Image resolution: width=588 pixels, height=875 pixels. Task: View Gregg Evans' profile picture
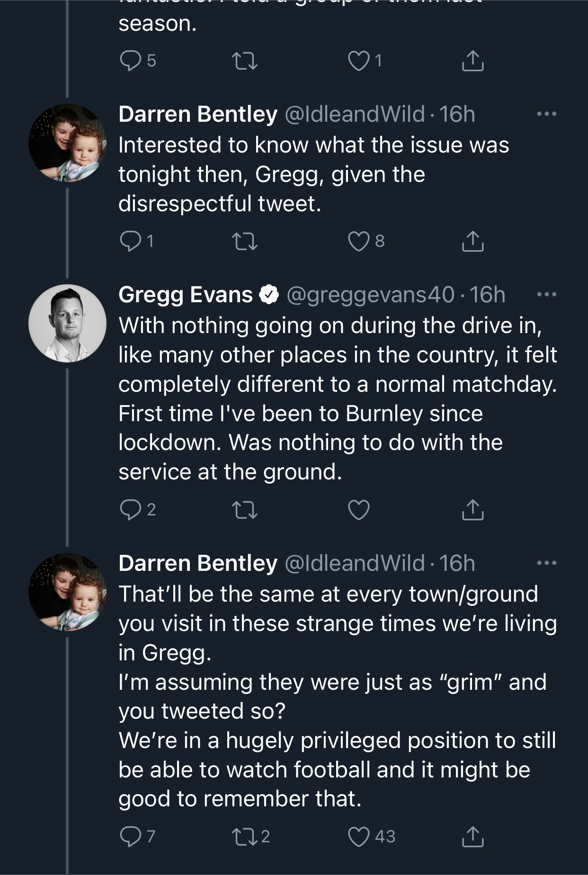67,323
